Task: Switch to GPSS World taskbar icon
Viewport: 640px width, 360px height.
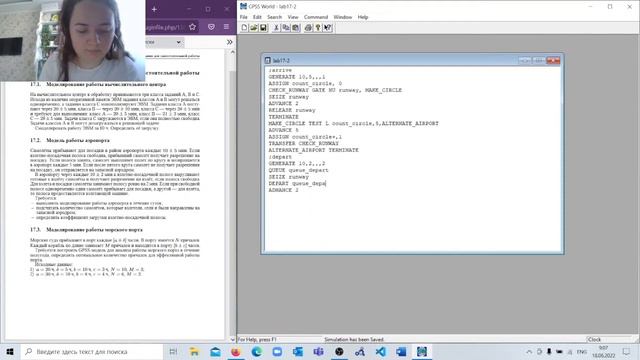Action: [x=422, y=351]
